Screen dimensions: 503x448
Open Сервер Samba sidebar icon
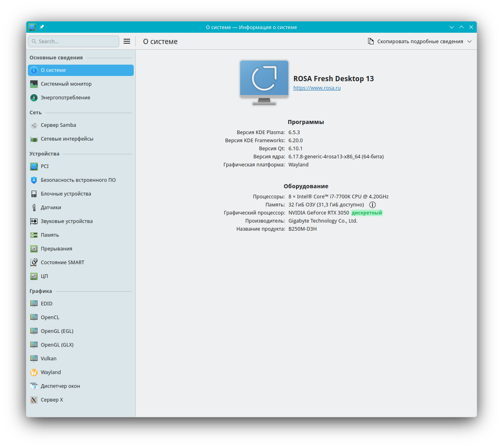click(x=34, y=125)
